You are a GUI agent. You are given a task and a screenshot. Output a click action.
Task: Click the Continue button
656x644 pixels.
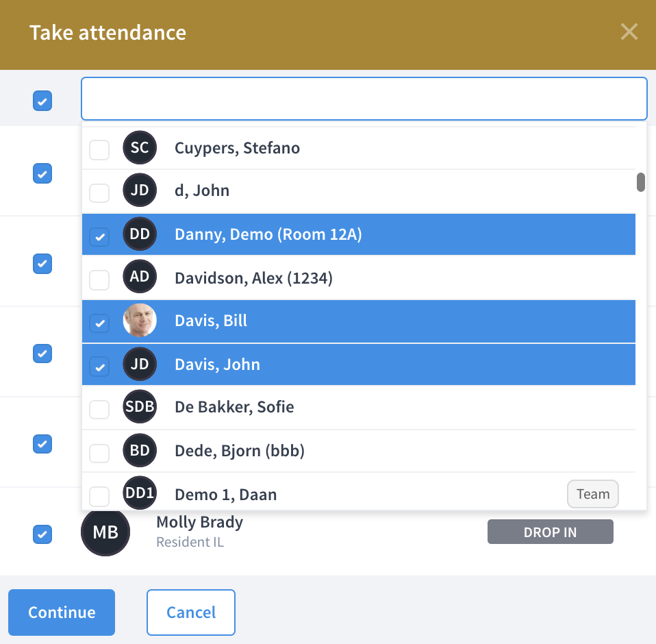(x=62, y=612)
